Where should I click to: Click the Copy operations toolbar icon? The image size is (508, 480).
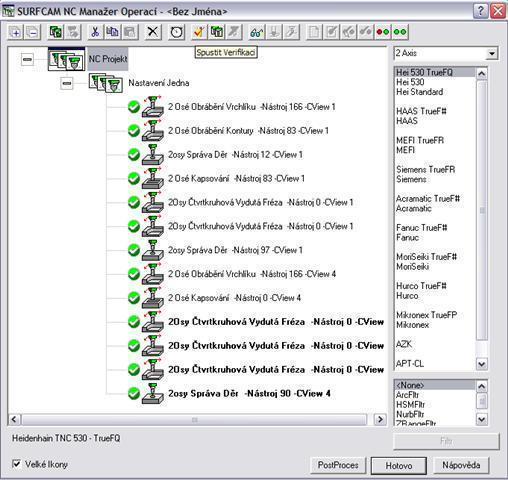[x=112, y=32]
